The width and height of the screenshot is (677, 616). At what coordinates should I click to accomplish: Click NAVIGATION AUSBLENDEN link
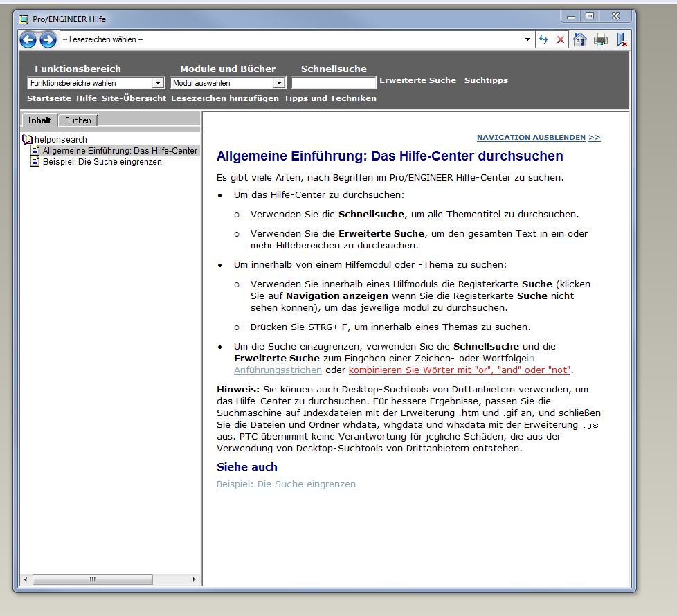531,137
